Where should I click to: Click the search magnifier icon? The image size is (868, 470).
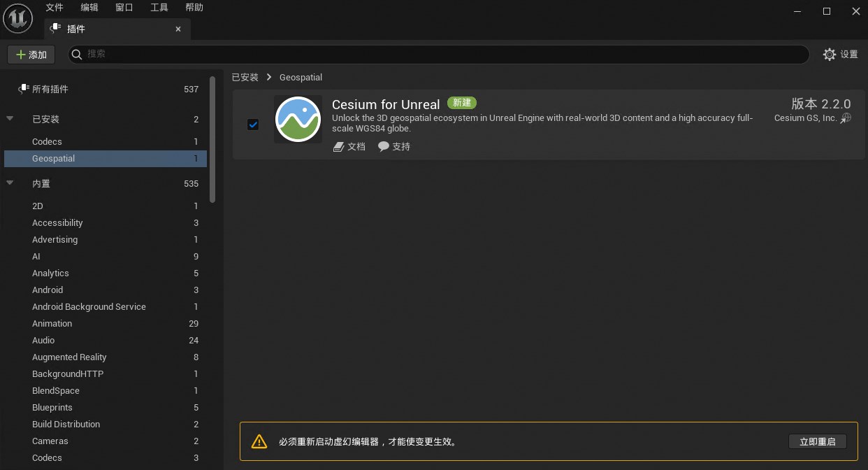click(77, 54)
